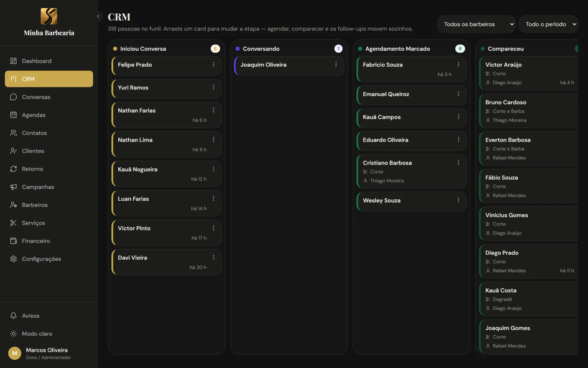Open the Todo o período dropdown
Viewport: 588px width, 368px height.
[548, 24]
